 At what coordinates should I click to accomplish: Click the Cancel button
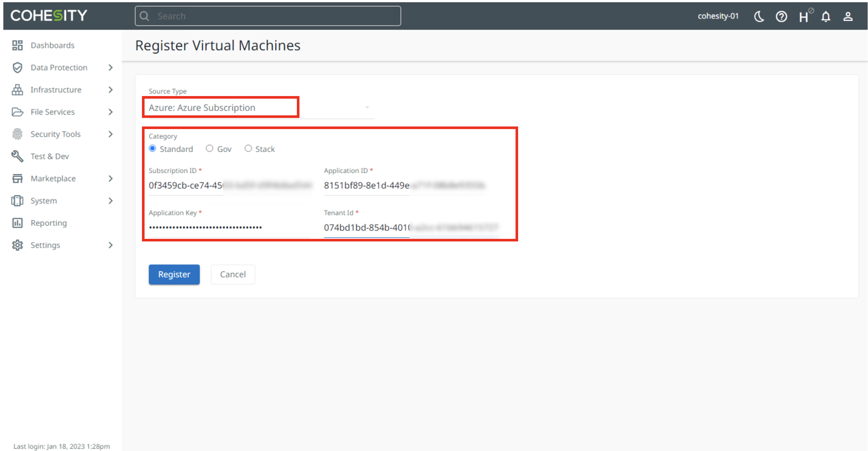click(x=233, y=274)
